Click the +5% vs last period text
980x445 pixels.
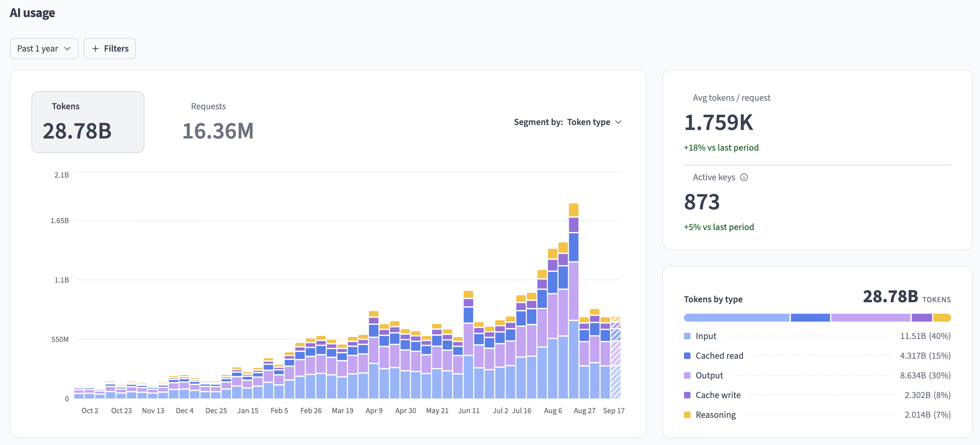pos(719,227)
